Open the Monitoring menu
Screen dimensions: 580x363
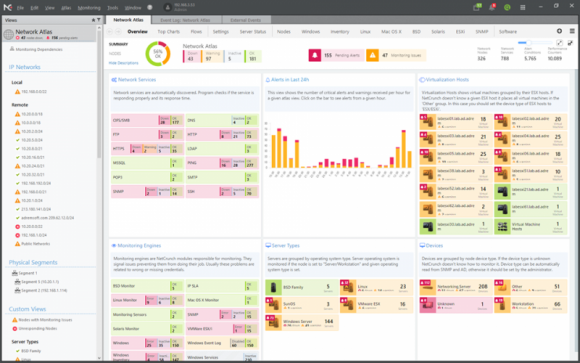click(89, 7)
